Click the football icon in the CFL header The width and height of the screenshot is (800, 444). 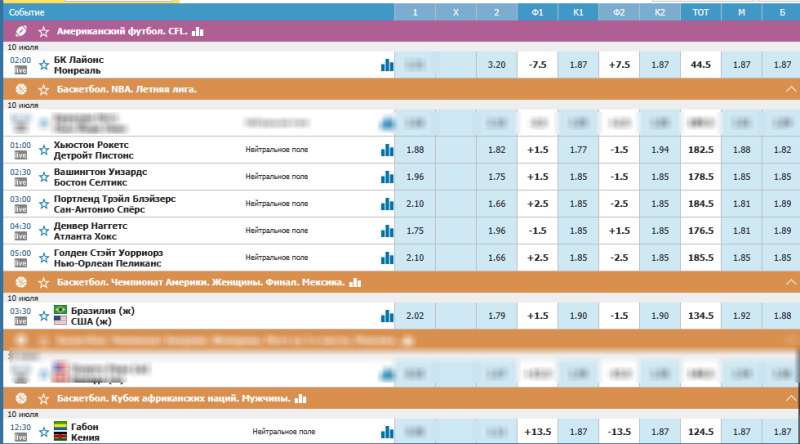[x=21, y=32]
